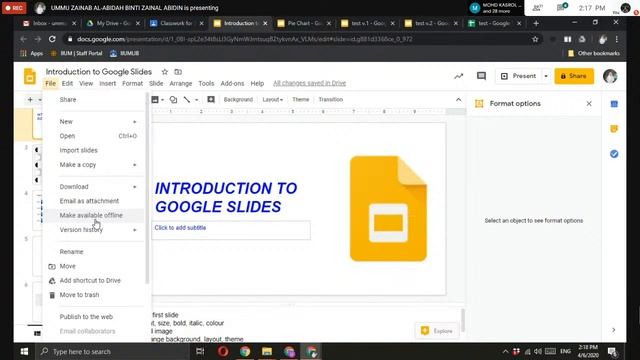Open the Layout dropdown

tap(273, 100)
